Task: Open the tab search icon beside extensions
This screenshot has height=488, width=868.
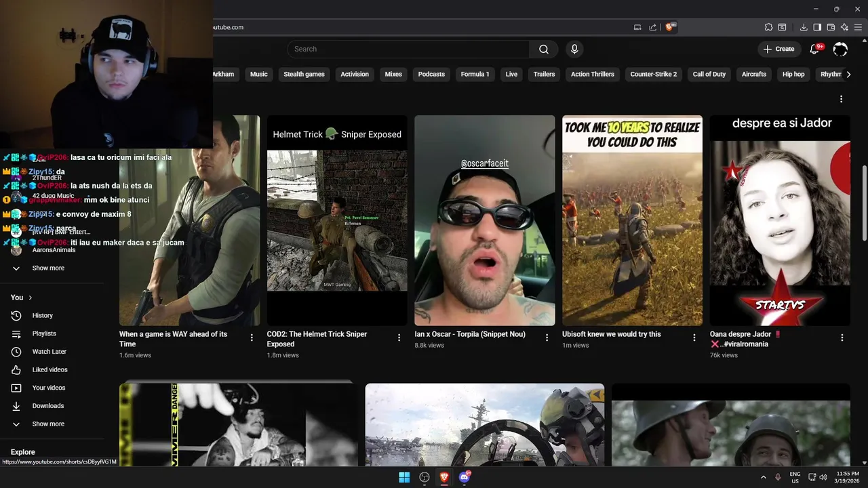Action: tap(782, 27)
